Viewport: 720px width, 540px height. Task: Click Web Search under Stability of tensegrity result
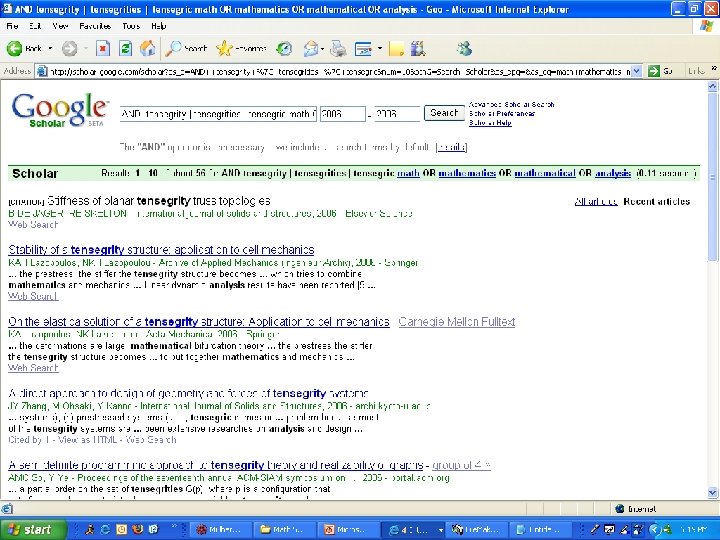pyautogui.click(x=33, y=296)
